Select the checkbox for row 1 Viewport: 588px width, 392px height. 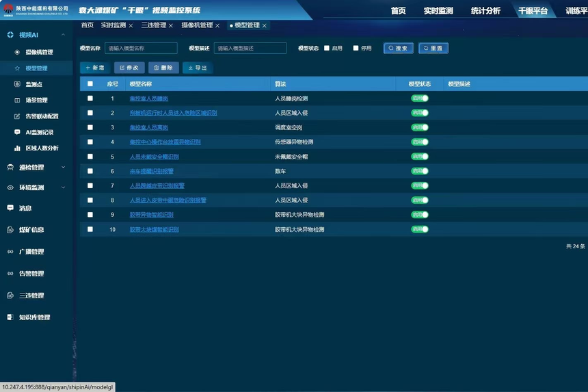(90, 99)
